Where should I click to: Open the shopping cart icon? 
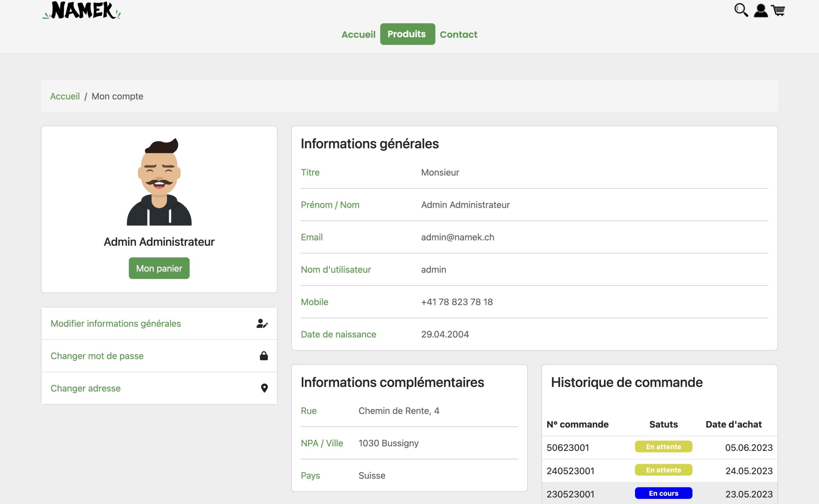pos(778,11)
